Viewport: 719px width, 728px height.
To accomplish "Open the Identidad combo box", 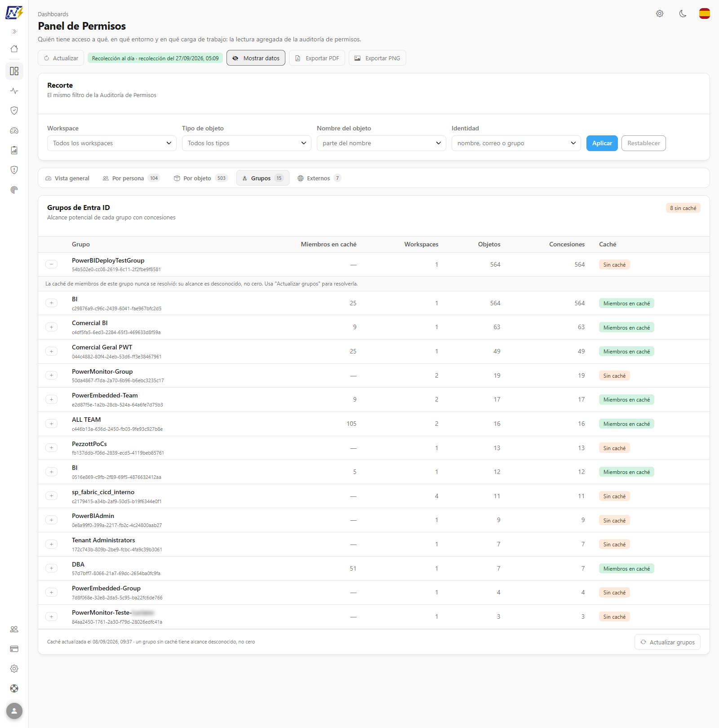I will coord(516,143).
